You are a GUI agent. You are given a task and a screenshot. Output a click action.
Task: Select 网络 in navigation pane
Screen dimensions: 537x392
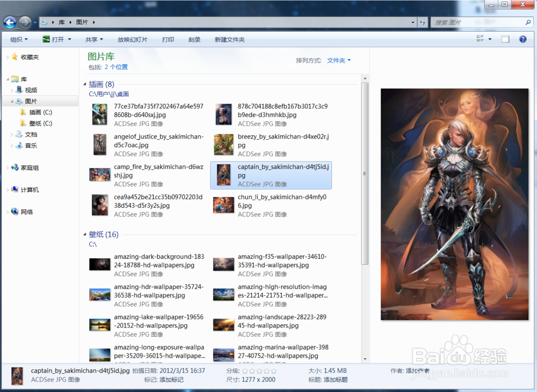pos(22,212)
